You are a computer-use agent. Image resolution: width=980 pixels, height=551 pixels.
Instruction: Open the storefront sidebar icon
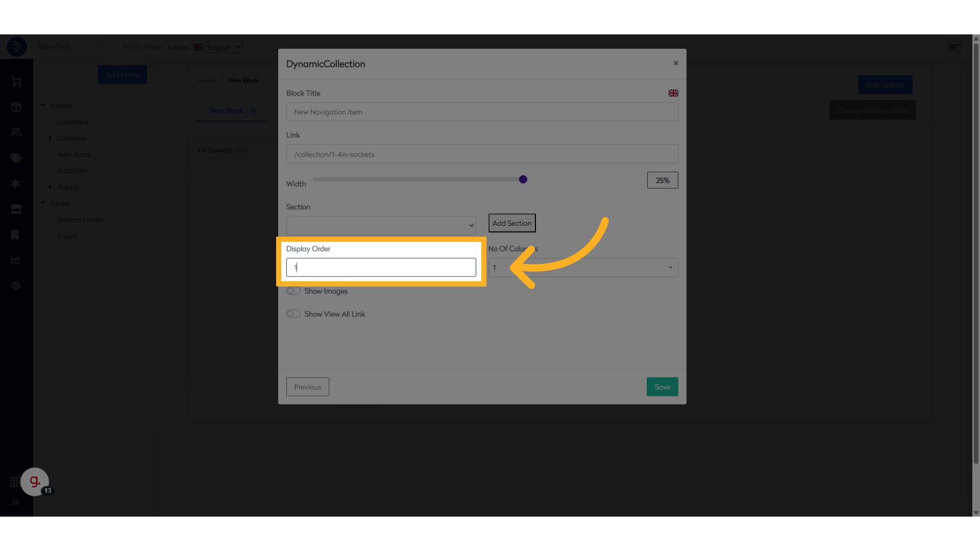click(x=16, y=209)
